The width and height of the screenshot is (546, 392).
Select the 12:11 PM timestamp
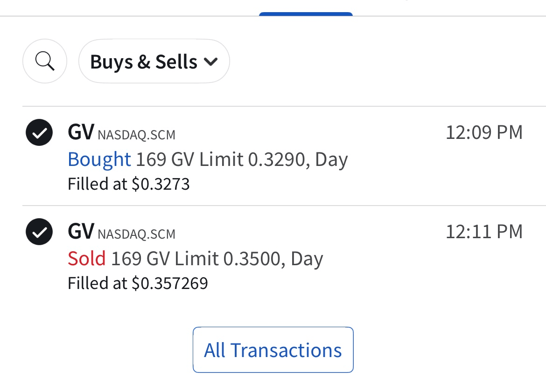(484, 232)
